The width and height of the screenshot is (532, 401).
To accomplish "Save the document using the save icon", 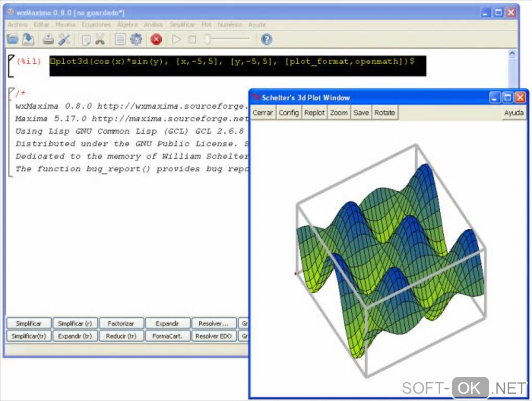I will [x=28, y=39].
